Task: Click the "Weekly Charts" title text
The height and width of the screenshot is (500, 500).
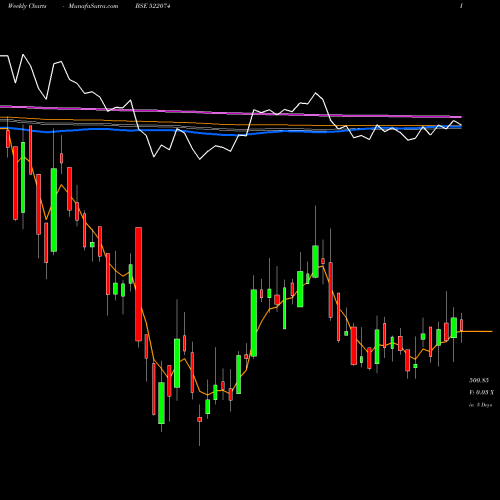Action: [x=27, y=6]
